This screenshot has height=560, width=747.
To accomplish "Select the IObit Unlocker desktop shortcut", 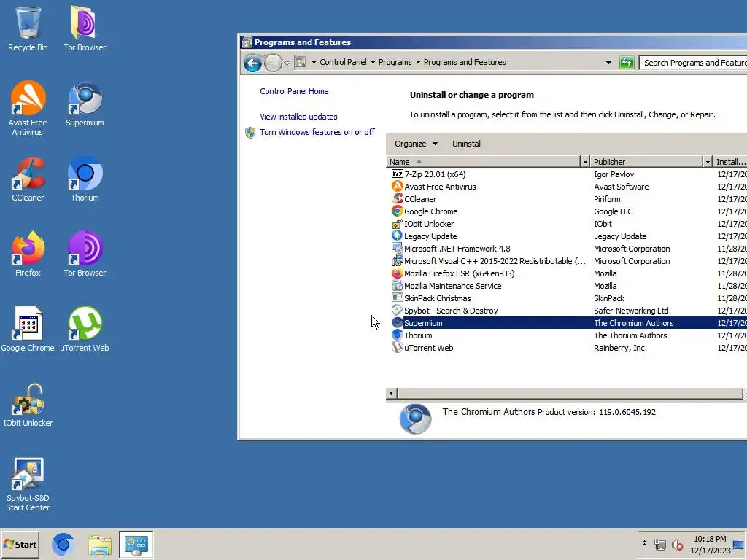I will 28,404.
